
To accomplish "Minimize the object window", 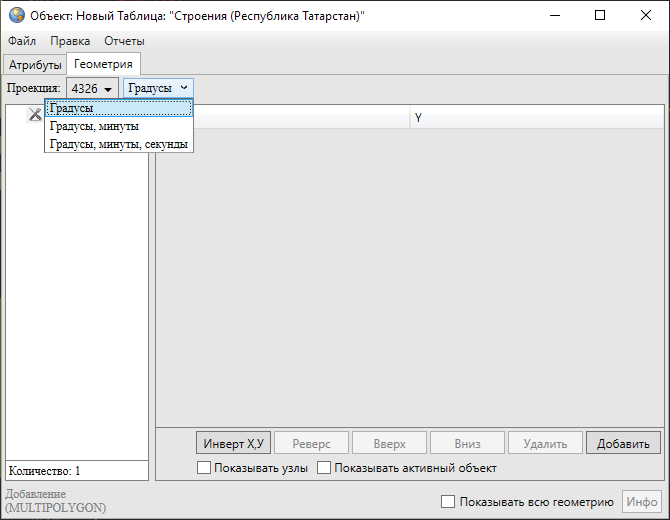I will [553, 16].
